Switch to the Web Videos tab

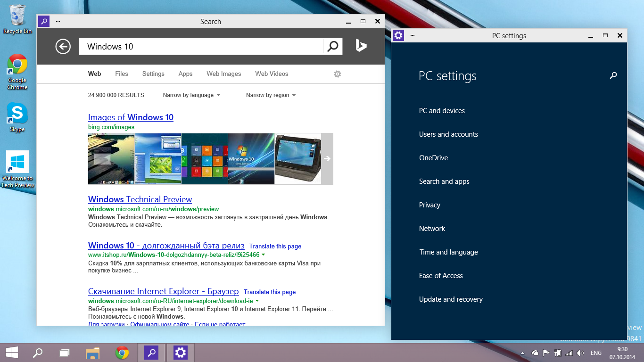pos(272,74)
